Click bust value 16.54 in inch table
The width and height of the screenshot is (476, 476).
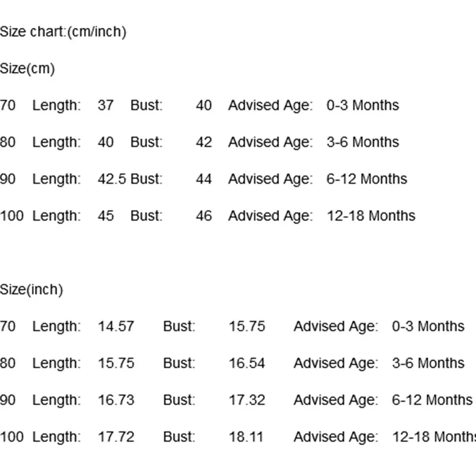point(247,363)
